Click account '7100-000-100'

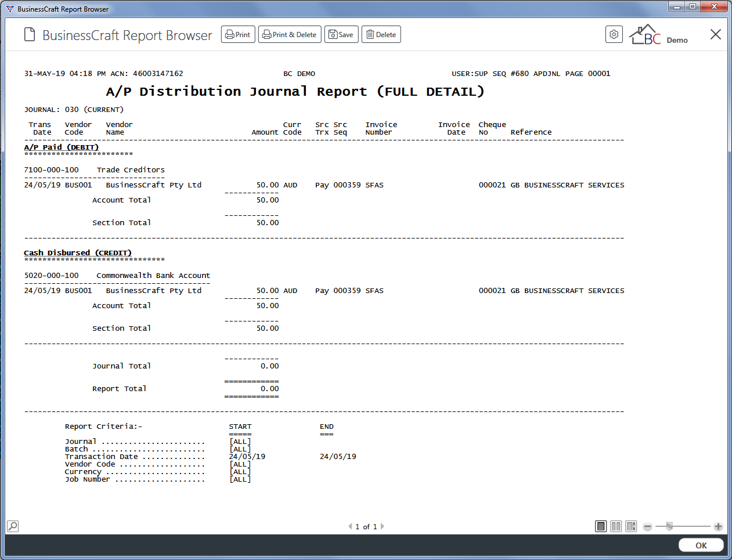[x=52, y=170]
